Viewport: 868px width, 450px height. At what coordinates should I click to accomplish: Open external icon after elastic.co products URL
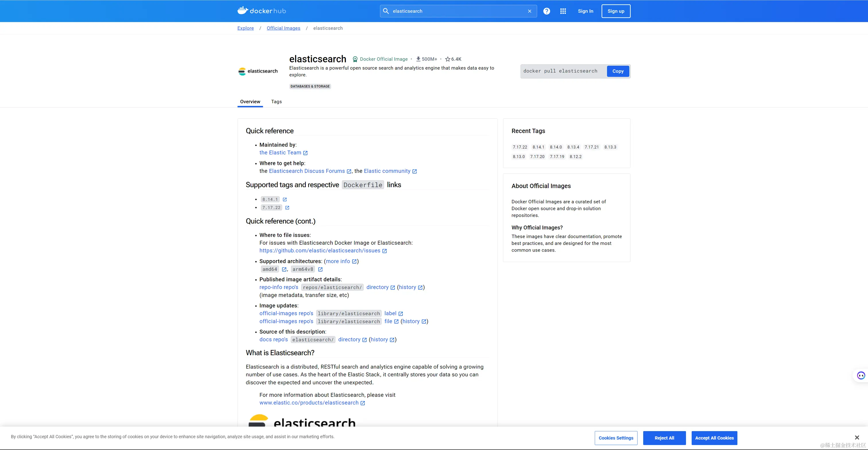click(363, 403)
